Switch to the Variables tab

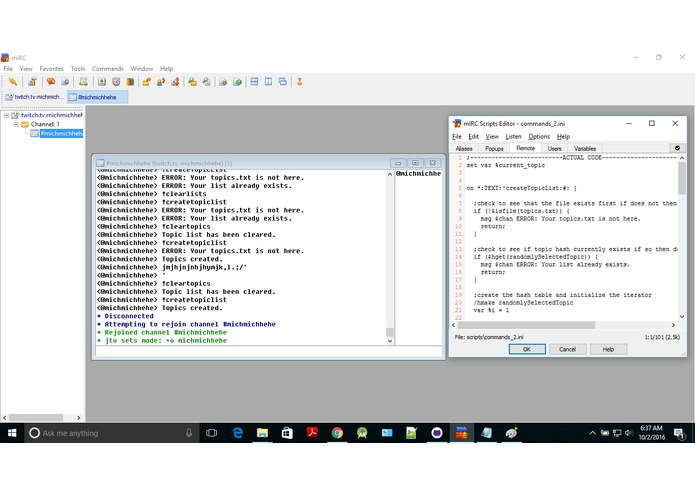coord(585,148)
